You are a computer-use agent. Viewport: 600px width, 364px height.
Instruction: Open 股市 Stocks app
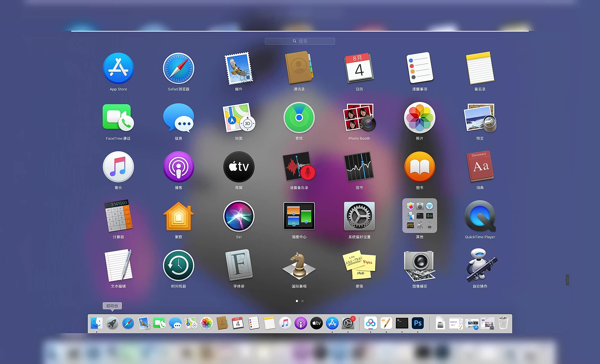359,167
